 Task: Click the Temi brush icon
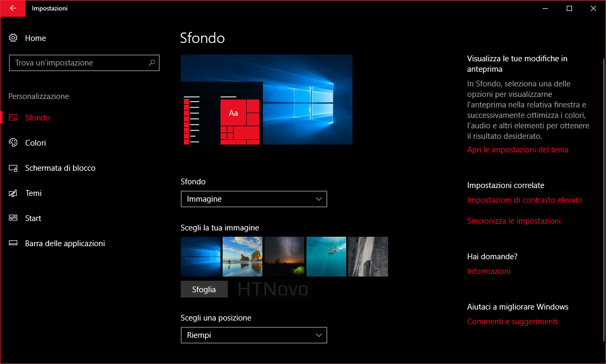click(13, 193)
